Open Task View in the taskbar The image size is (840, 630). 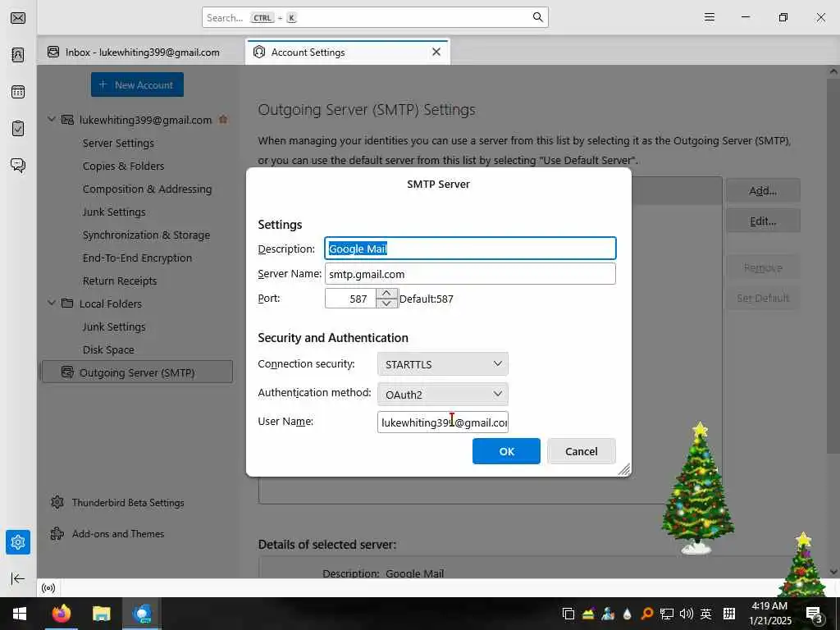pos(568,614)
